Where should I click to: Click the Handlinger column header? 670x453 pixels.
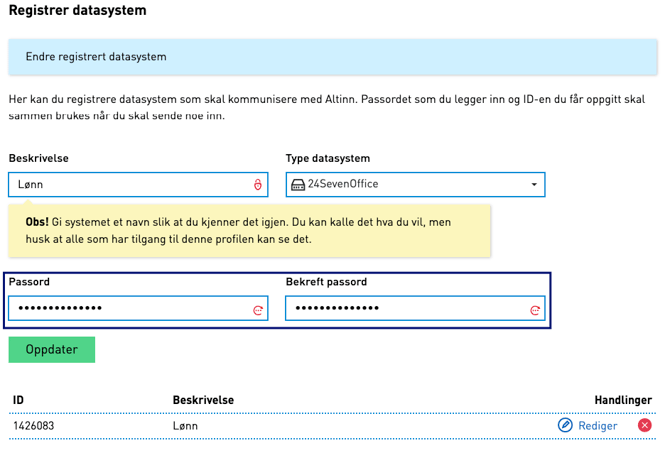[623, 400]
